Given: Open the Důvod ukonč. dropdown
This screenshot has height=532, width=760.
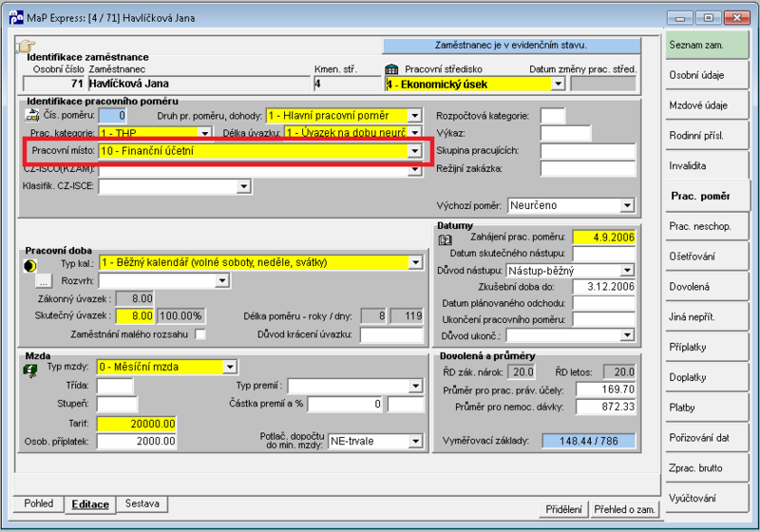Looking at the screenshot, I should pyautogui.click(x=627, y=334).
